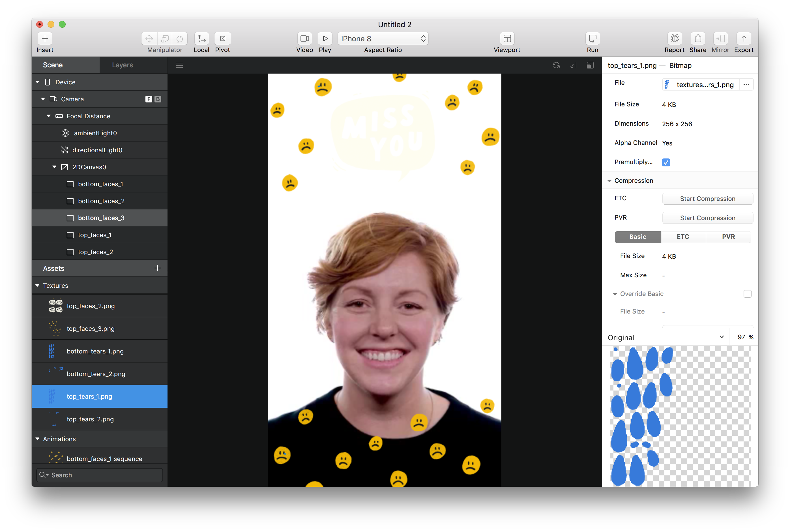Switch to the Layers tab
The height and width of the screenshot is (532, 790).
(x=122, y=65)
